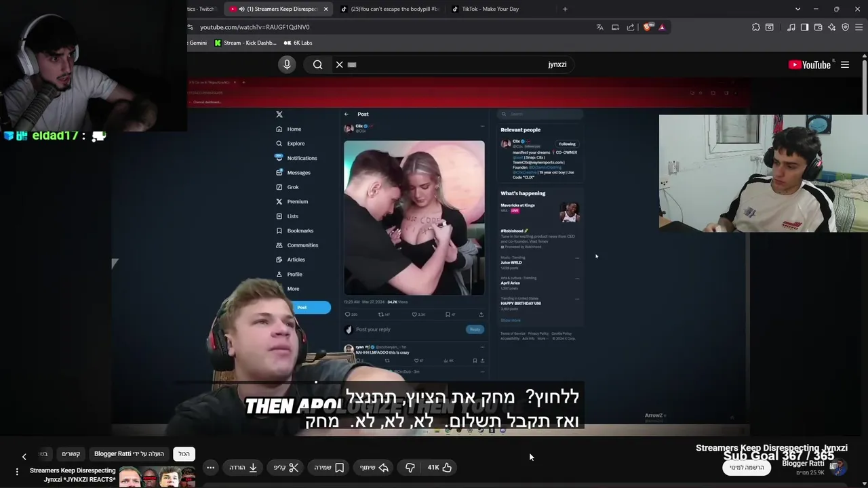This screenshot has width=868, height=488.
Task: Click the site settings icon in address bar
Action: (x=191, y=27)
